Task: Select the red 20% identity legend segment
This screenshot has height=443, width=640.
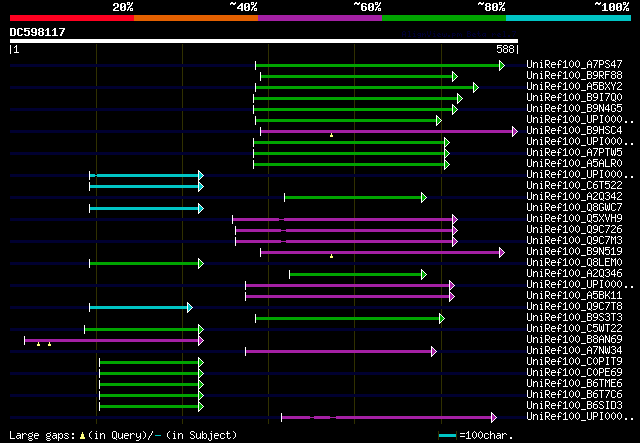Action: pyautogui.click(x=72, y=18)
